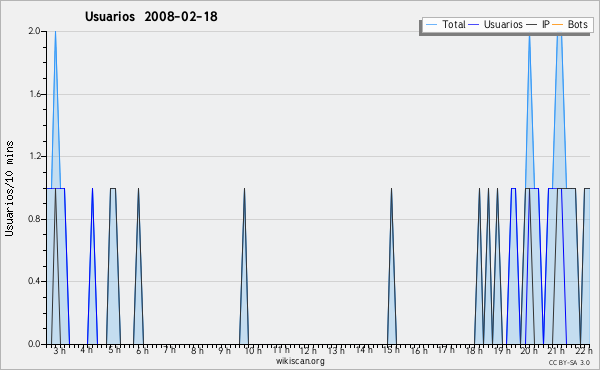The height and width of the screenshot is (370, 600).
Task: Click the 'CC BY-SA 3.0' license text
Action: [569, 362]
